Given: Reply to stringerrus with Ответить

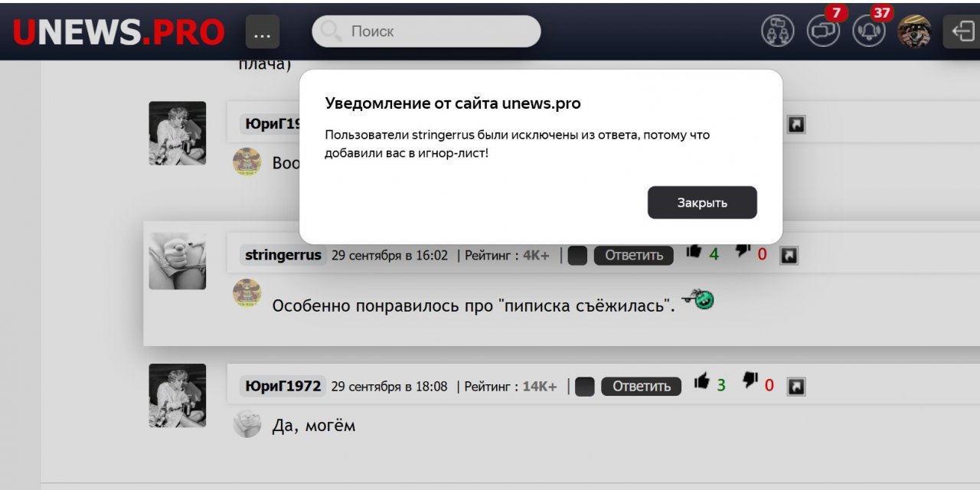Looking at the screenshot, I should [634, 256].
